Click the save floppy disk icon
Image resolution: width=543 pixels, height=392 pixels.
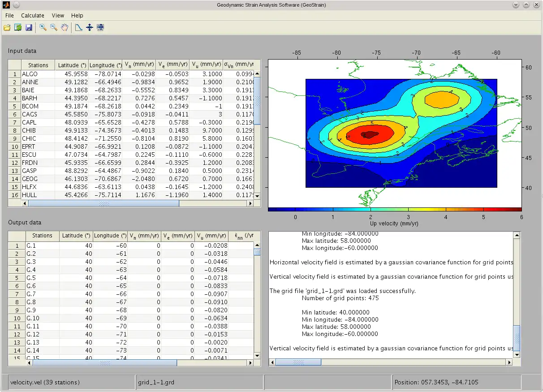click(29, 28)
